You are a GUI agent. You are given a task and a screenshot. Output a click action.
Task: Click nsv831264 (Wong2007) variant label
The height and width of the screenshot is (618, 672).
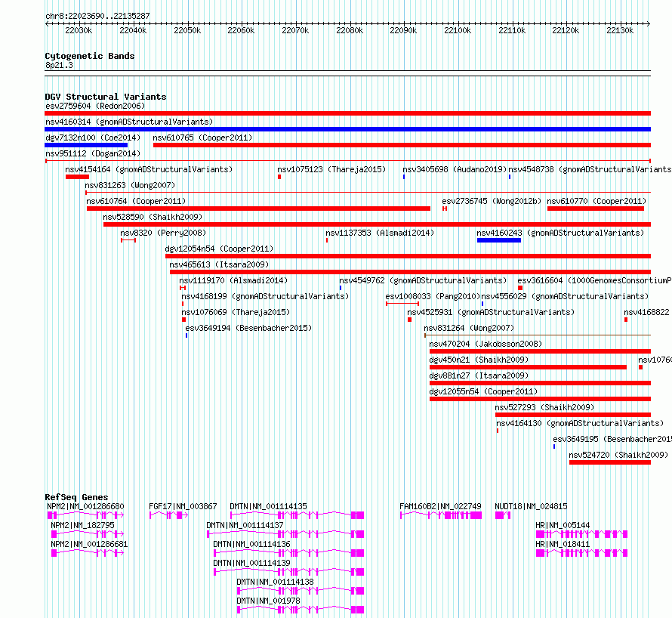469,328
